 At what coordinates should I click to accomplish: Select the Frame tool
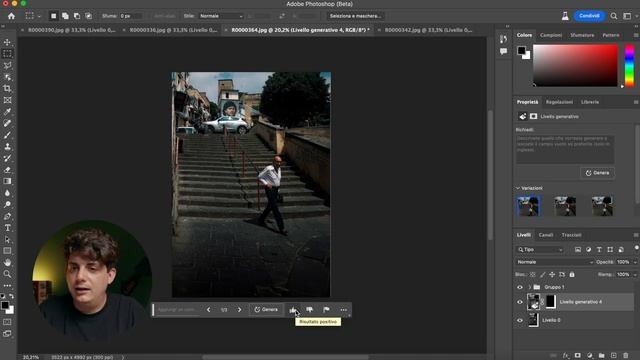7,100
